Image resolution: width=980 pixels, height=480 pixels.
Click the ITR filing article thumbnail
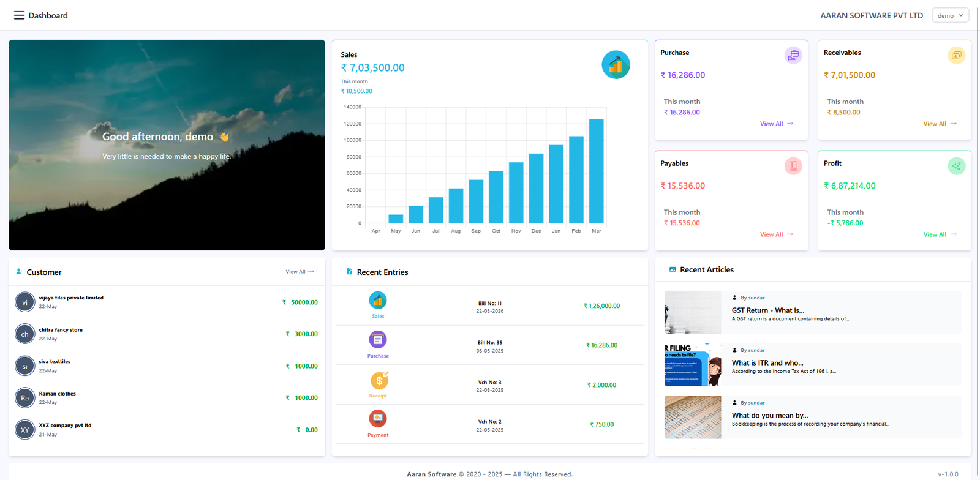(x=692, y=365)
